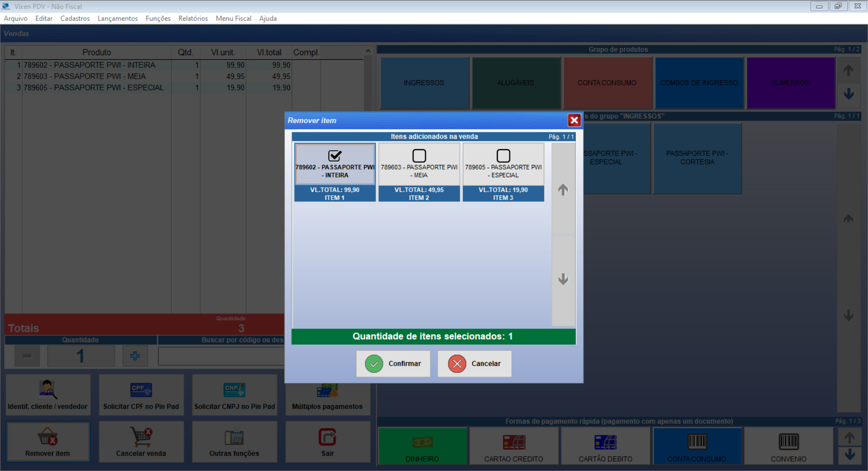The image size is (868, 471).
Task: Pay with CARTAO CREDITO
Action: click(514, 446)
